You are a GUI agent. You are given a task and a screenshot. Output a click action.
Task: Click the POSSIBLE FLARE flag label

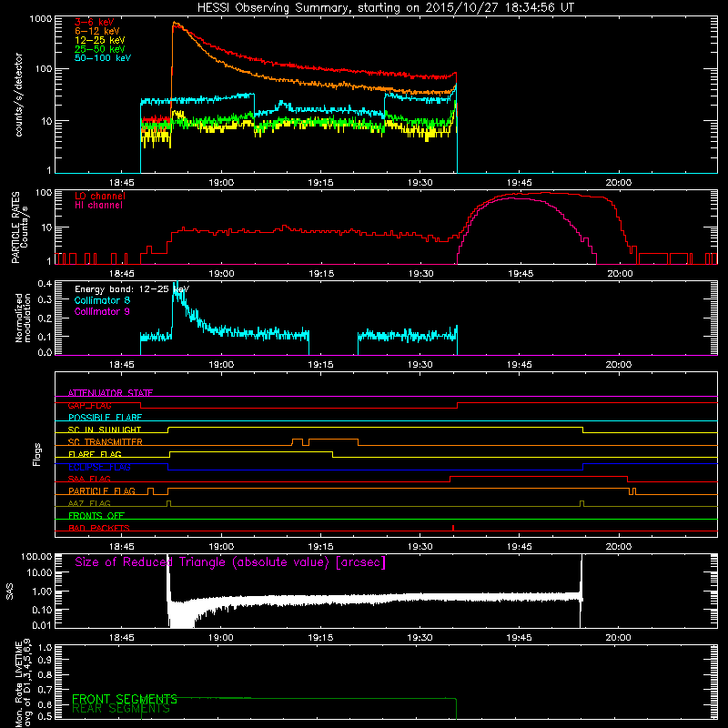(105, 418)
